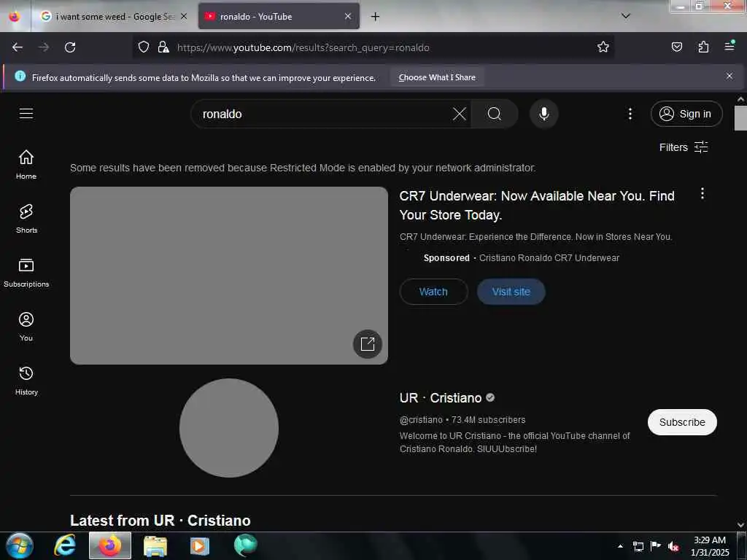Dismiss the Firefox data notification bar
The width and height of the screenshot is (747, 560).
(x=729, y=76)
